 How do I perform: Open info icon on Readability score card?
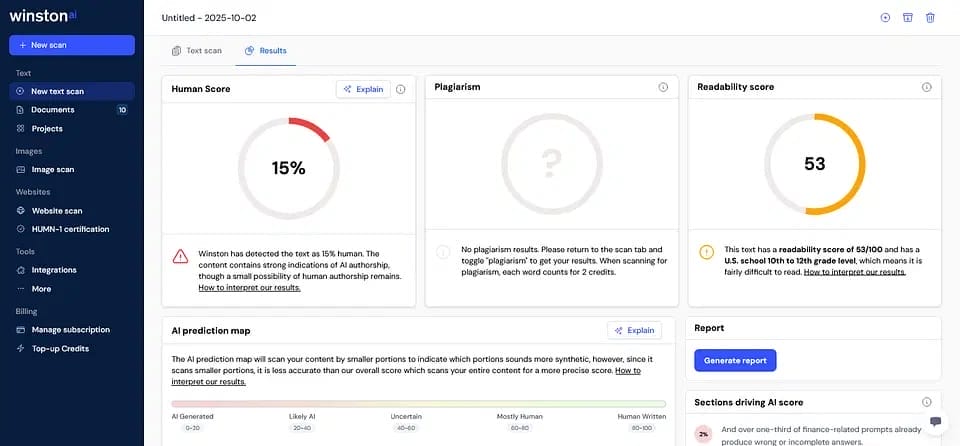(x=926, y=88)
